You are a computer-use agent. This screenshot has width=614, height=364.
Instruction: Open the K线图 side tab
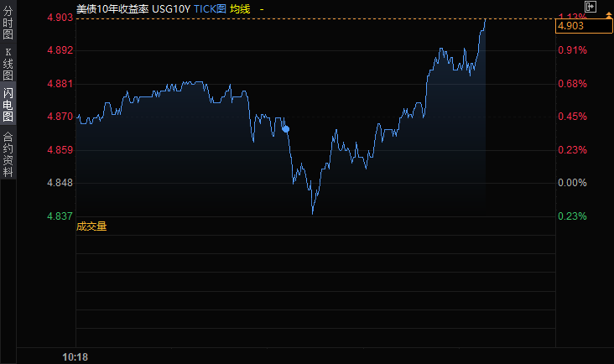point(8,64)
